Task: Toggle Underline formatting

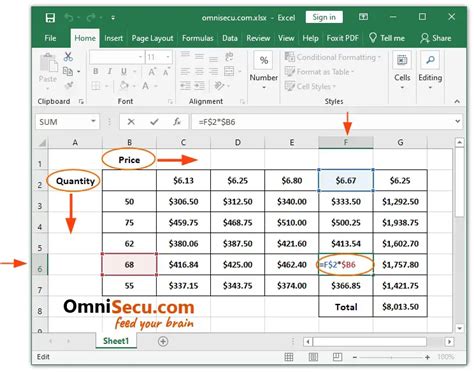Action: pyautogui.click(x=124, y=71)
